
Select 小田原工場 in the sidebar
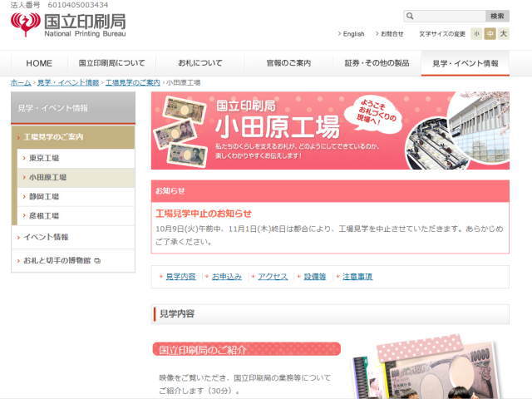[x=76, y=177]
